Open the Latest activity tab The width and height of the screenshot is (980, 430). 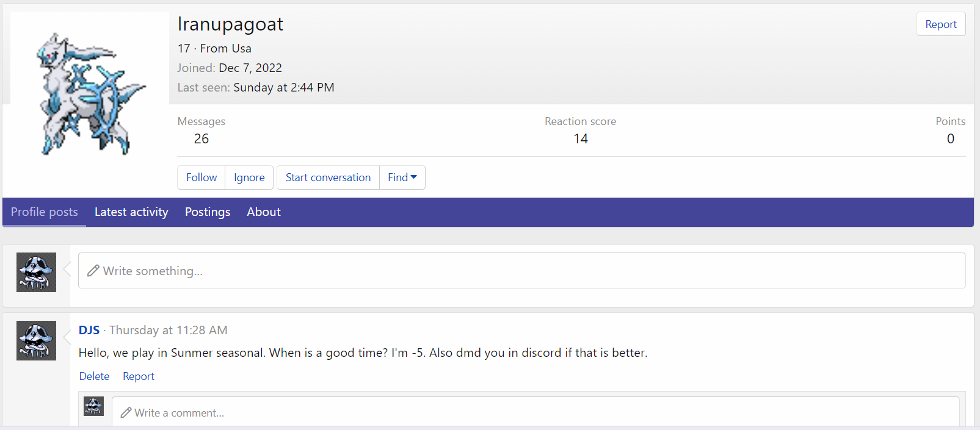point(131,212)
